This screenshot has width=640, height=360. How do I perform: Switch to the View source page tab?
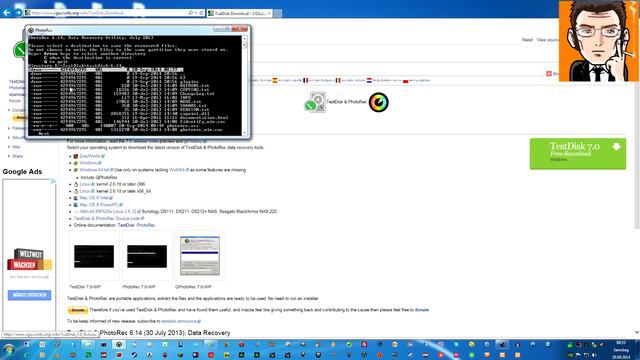pyautogui.click(x=547, y=40)
